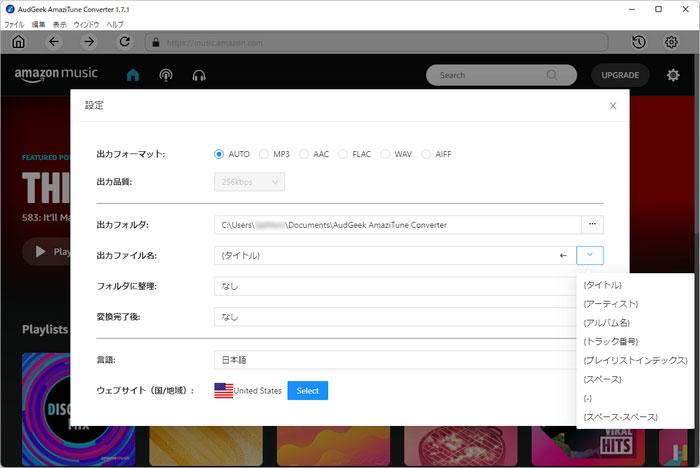The width and height of the screenshot is (700, 468).
Task: Open the Viral Hits playlist thumbnail
Action: click(588, 446)
